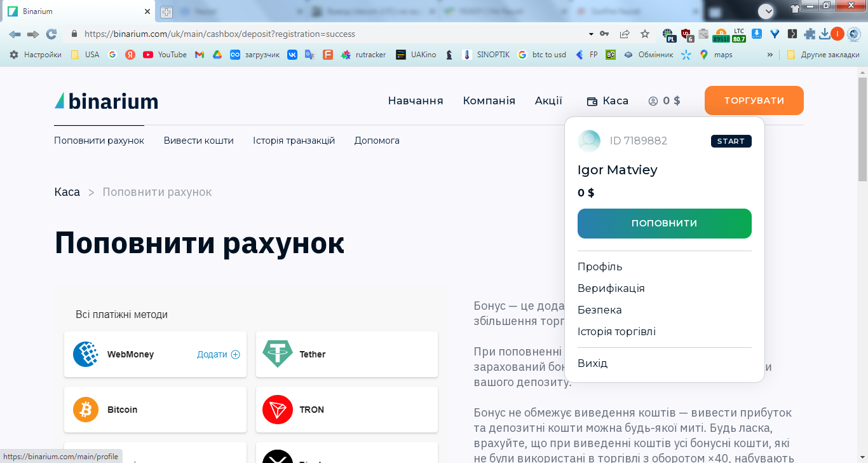Close the Binarium browser tab
Image resolution: width=868 pixels, height=463 pixels.
click(x=147, y=11)
